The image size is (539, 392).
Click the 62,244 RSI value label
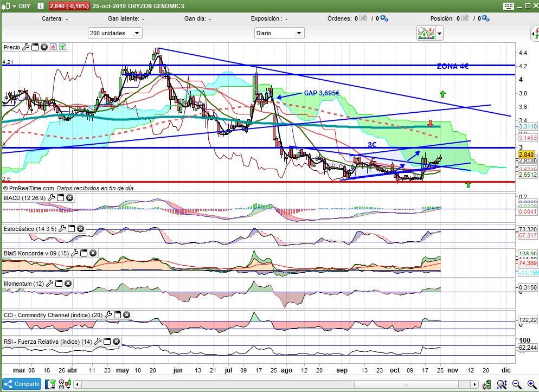click(528, 348)
